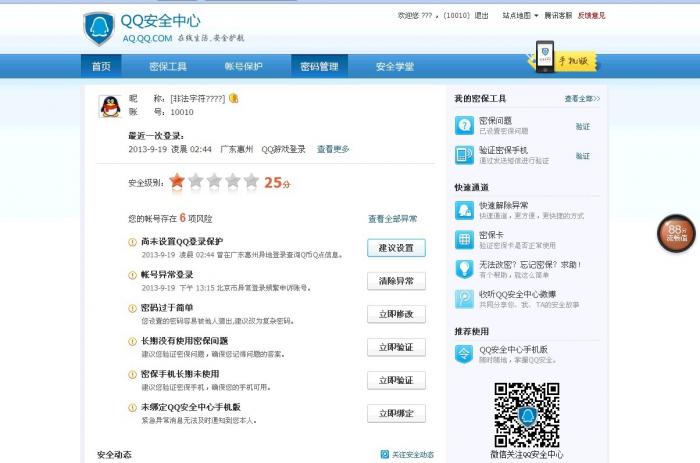Click the 快速解除异常 link text

point(504,205)
